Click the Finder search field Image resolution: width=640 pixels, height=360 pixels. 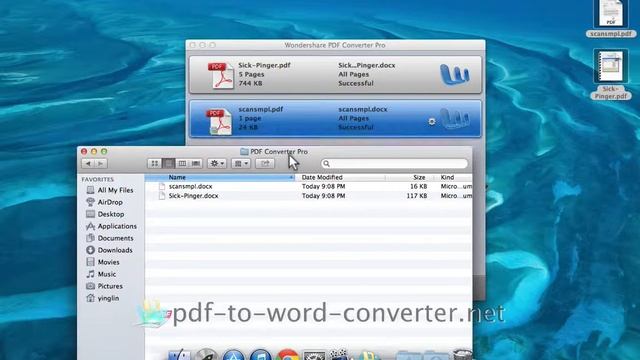tap(394, 164)
